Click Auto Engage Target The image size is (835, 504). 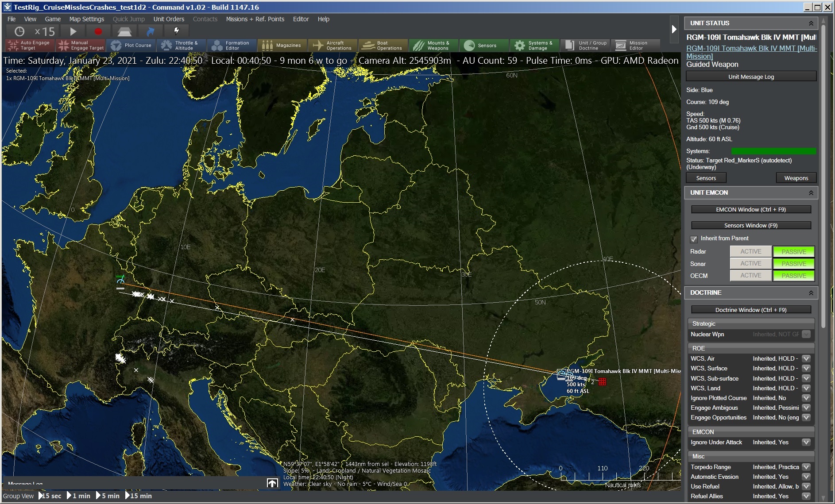[x=29, y=45]
